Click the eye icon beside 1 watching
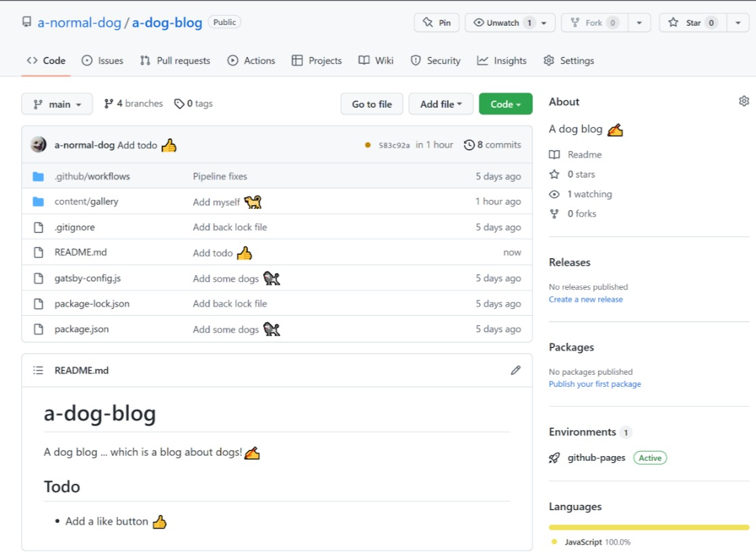 [555, 194]
